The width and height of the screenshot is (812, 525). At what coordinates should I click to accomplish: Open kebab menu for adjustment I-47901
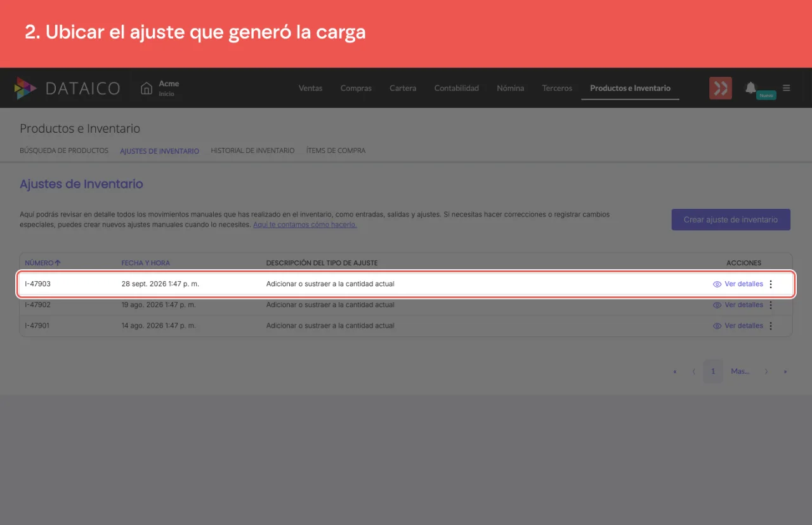[771, 326]
